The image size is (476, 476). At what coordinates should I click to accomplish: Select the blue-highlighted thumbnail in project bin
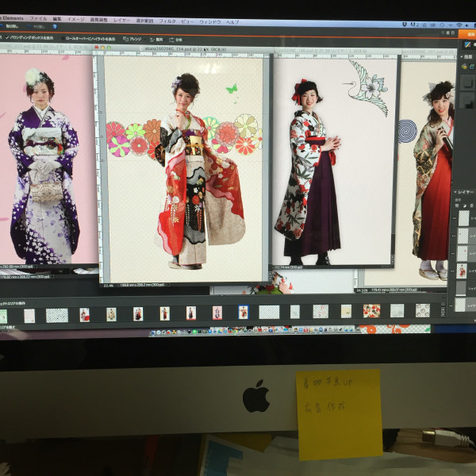point(243,312)
